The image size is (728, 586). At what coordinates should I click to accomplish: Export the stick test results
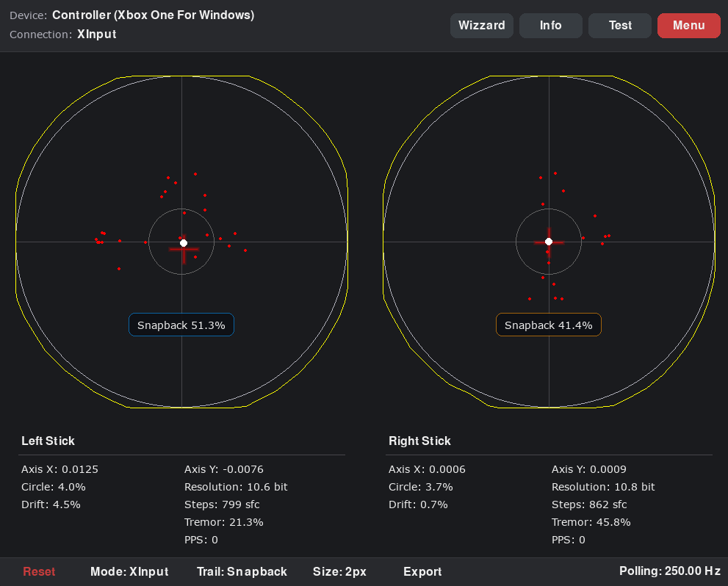coord(422,571)
